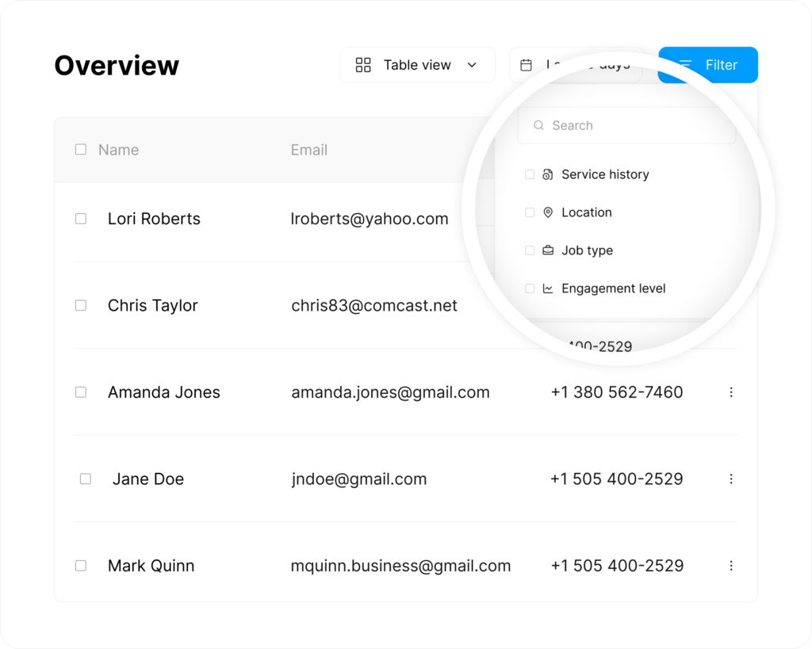812x649 pixels.
Task: Check the box next to Chris Taylor
Action: pos(81,305)
